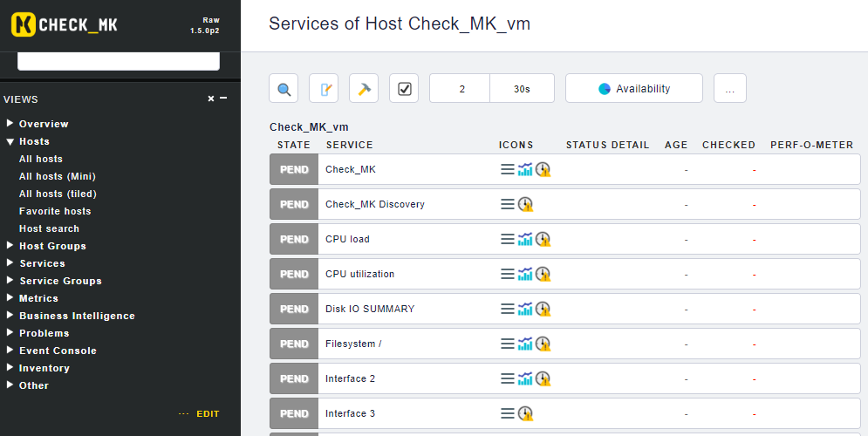
Task: Click hamburger menu icon for Filesystem / row
Action: (507, 344)
